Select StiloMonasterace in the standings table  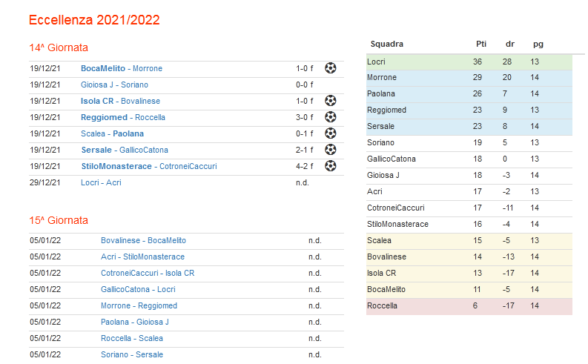click(x=398, y=224)
